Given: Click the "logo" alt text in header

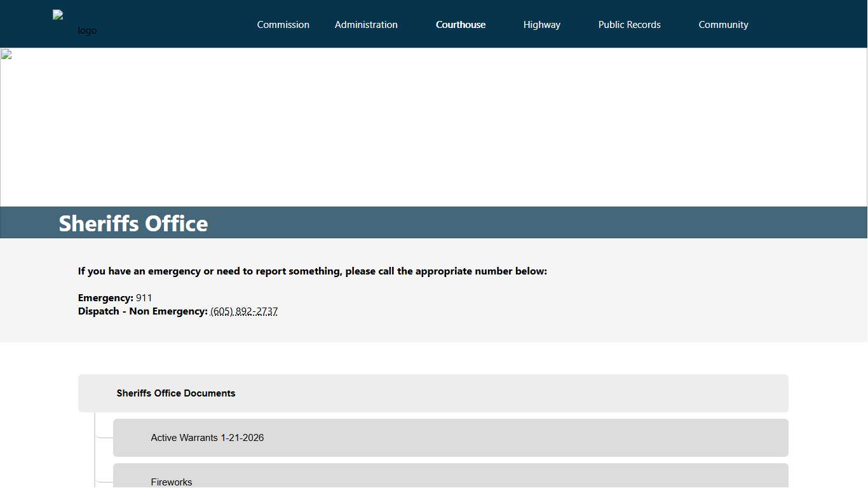Looking at the screenshot, I should coord(87,30).
